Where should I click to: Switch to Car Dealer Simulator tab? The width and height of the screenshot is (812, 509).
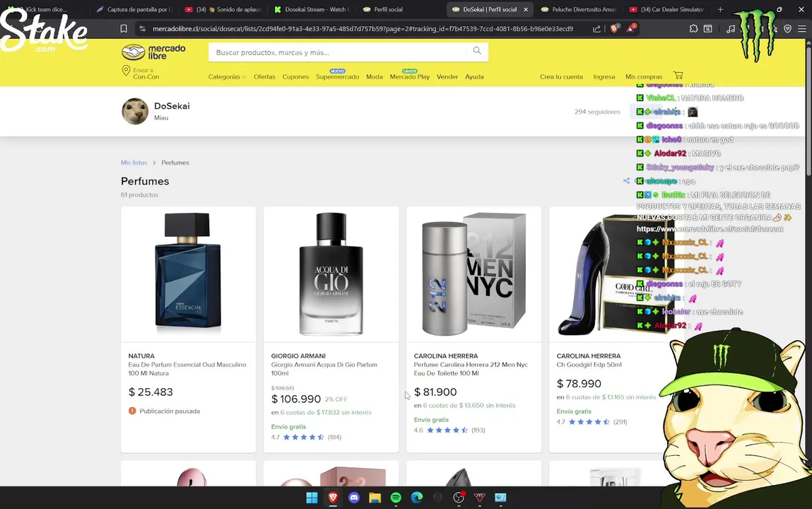pos(667,9)
